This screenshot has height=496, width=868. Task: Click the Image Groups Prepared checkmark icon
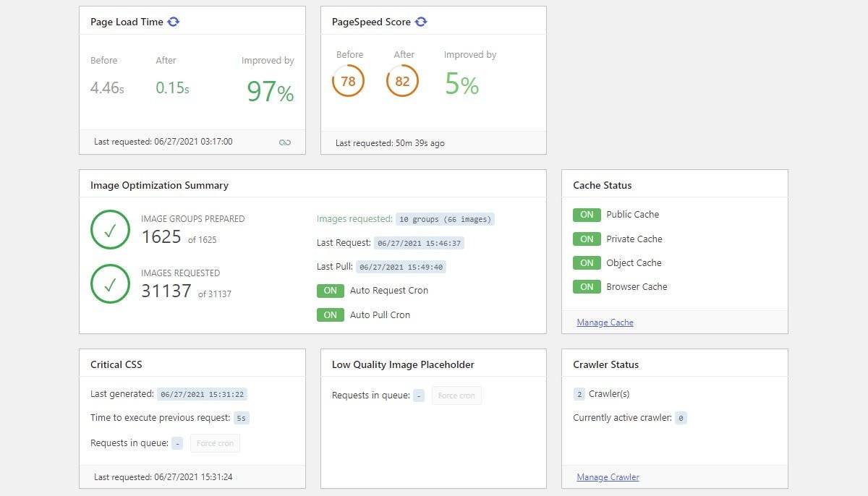110,229
